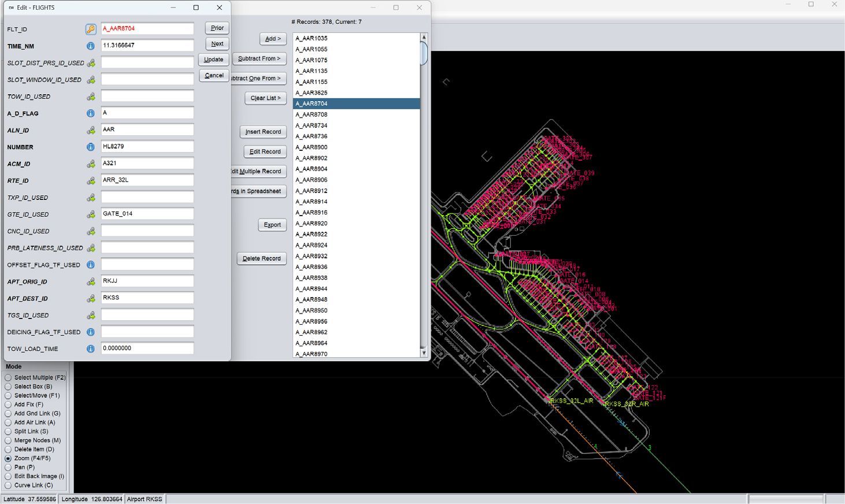
Task: Click the info icon for A_D_FLAG
Action: coord(91,113)
